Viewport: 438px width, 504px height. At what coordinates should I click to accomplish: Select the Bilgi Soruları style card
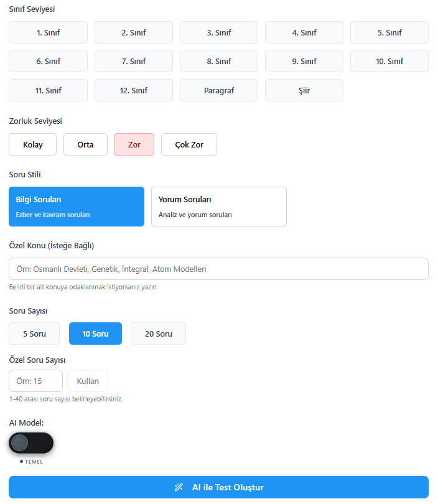76,206
